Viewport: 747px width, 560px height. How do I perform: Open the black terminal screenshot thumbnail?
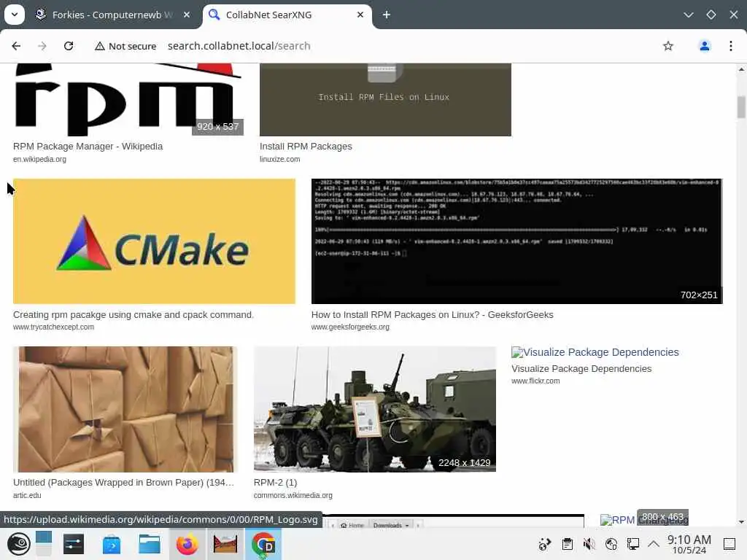[x=517, y=241]
